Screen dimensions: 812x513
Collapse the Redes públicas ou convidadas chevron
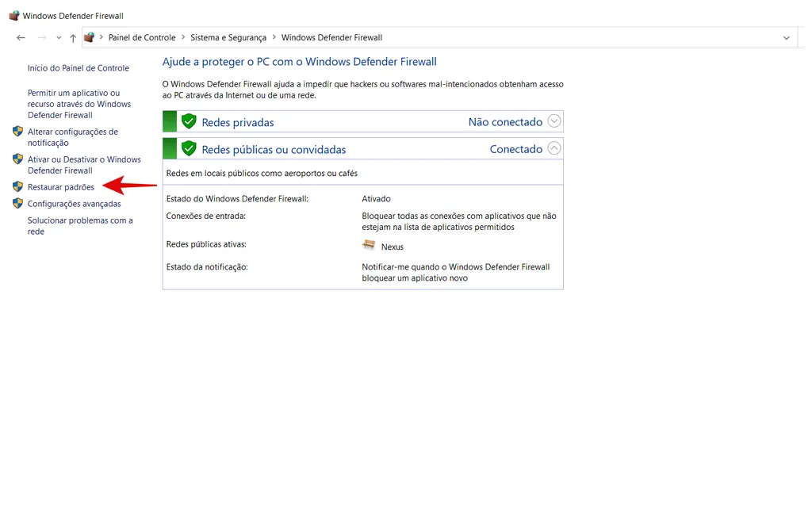pyautogui.click(x=554, y=148)
